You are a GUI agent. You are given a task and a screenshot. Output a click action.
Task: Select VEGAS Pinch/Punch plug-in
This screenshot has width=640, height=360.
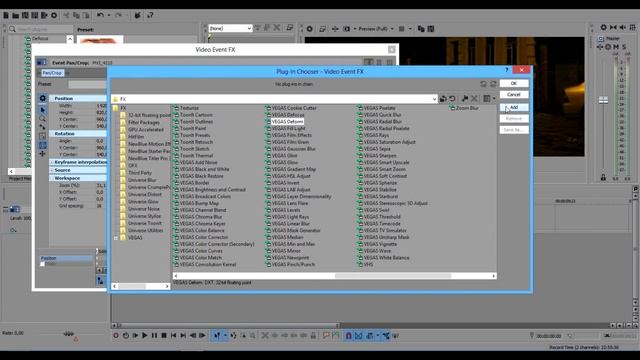293,264
